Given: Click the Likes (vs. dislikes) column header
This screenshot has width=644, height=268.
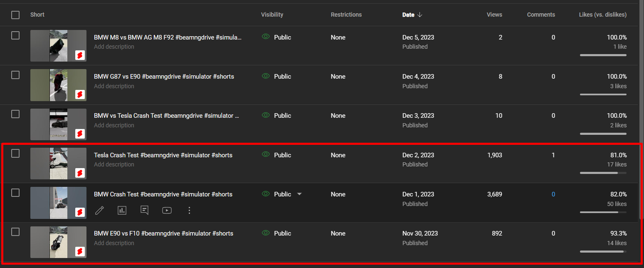Looking at the screenshot, I should pyautogui.click(x=603, y=15).
